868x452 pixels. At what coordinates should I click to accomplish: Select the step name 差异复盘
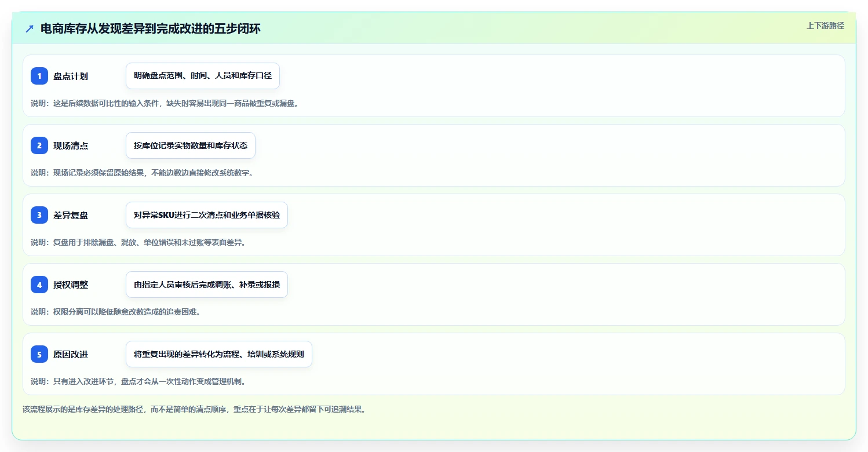pyautogui.click(x=71, y=215)
